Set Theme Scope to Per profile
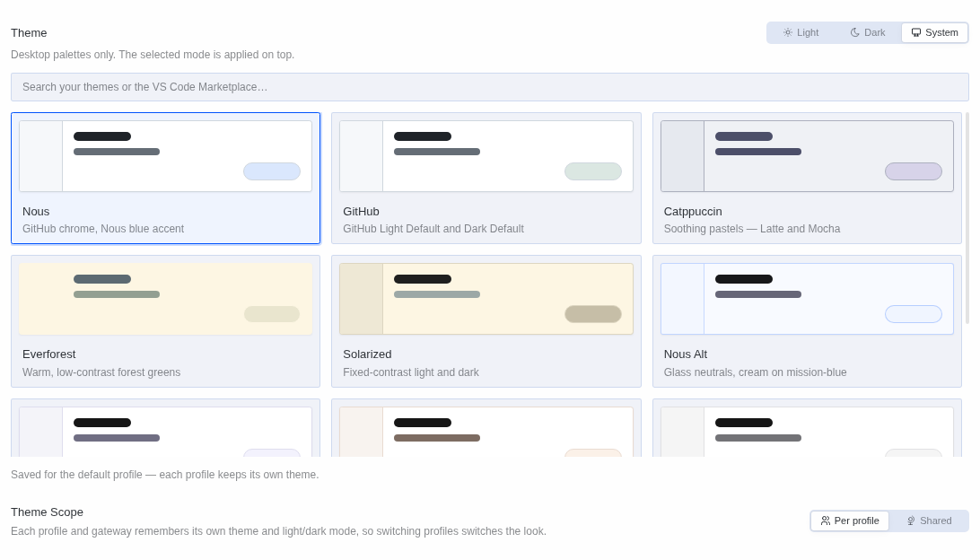This screenshot has width=980, height=560. (850, 521)
